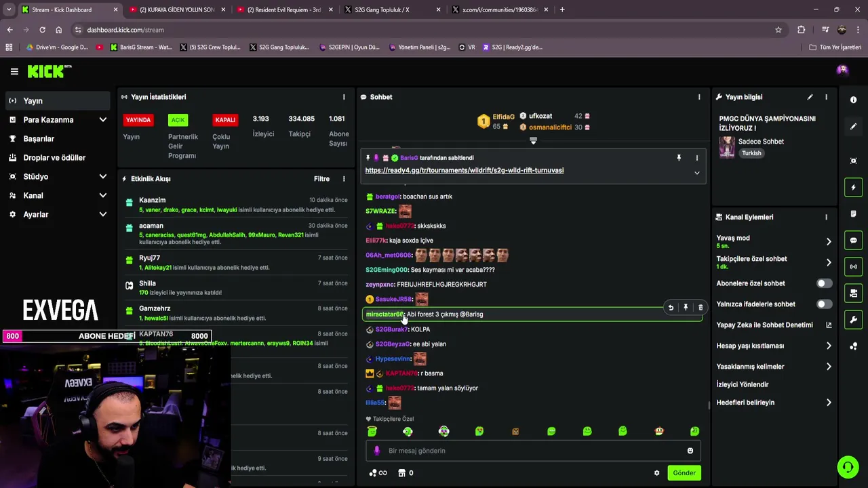Click the chat bubble icon in right sidebar
Image resolution: width=868 pixels, height=488 pixels.
(853, 240)
